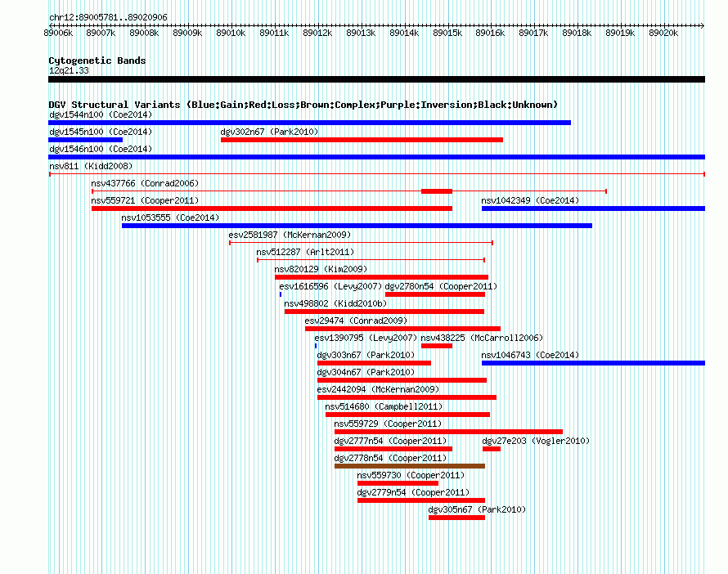728x574 pixels.
Task: Click the red dgv2779n54 bar
Action: 421,500
